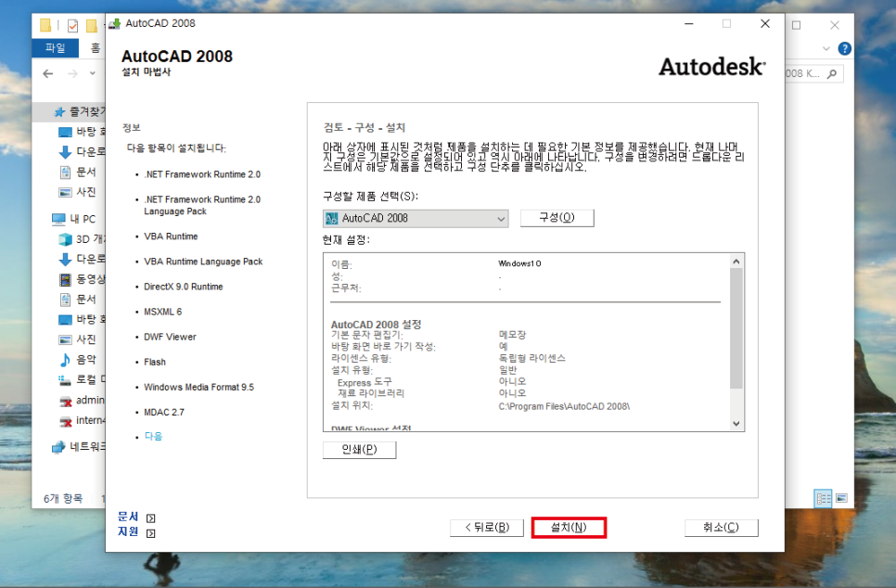Click the arrow icon next to 지원
This screenshot has height=588, width=896.
point(151,533)
